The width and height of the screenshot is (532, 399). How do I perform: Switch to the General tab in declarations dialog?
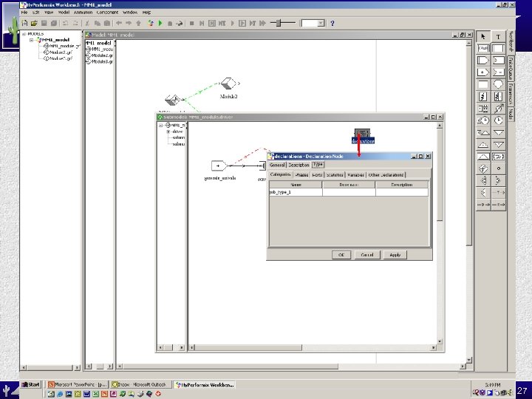(277, 165)
